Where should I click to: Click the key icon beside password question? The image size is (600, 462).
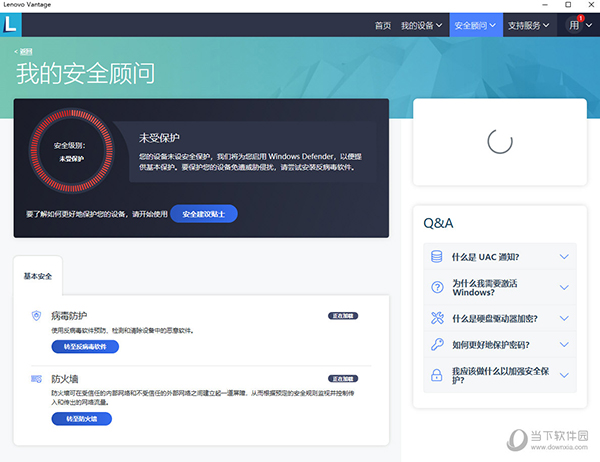point(437,344)
